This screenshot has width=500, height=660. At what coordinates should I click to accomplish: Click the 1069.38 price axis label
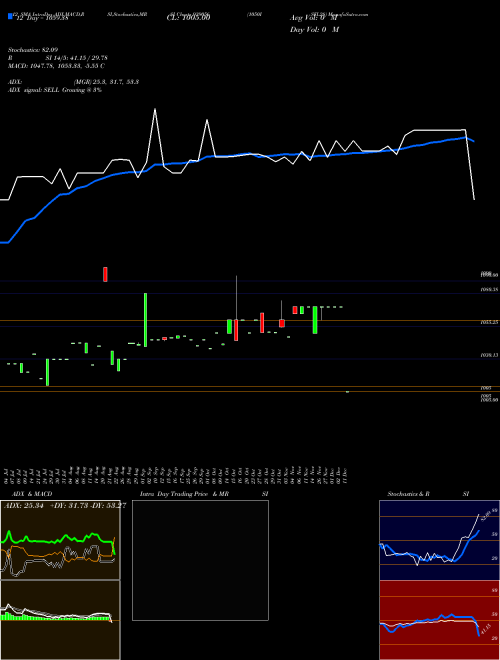[x=489, y=289]
